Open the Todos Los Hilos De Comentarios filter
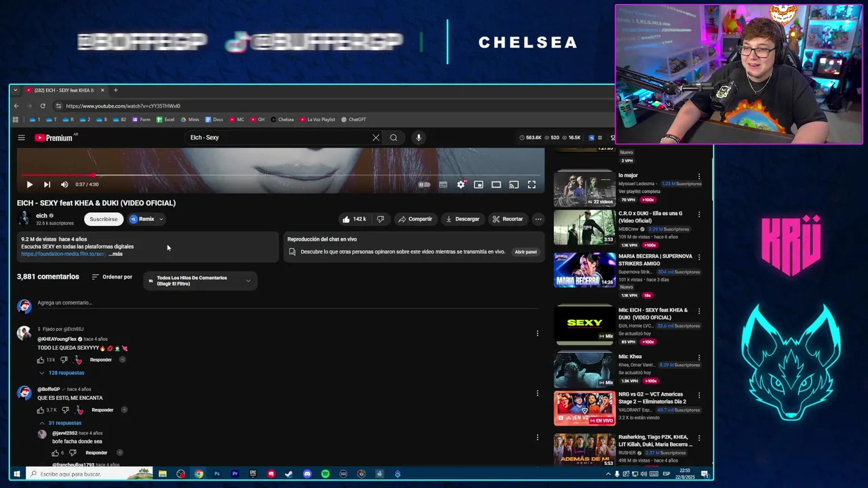868x488 pixels. click(x=200, y=281)
